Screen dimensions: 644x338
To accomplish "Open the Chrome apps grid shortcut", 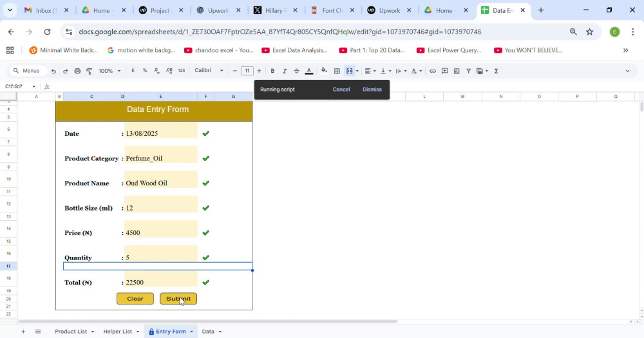I will point(10,50).
